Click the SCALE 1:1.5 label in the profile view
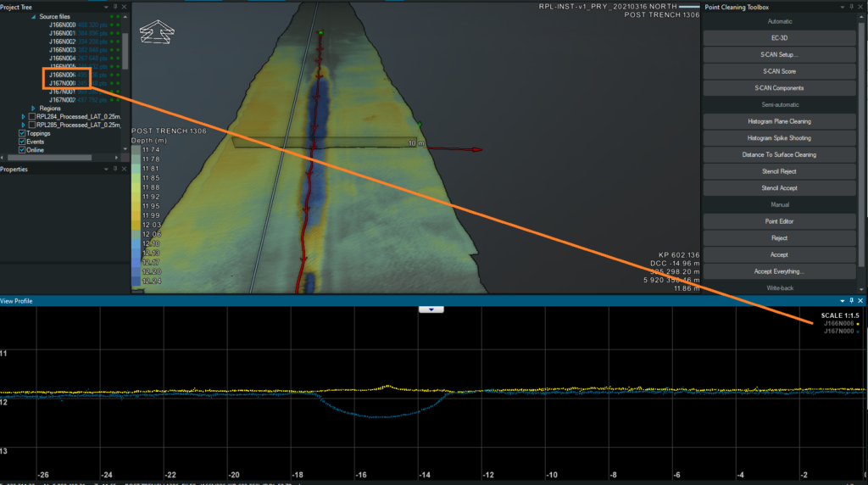This screenshot has height=485, width=868. click(x=840, y=315)
